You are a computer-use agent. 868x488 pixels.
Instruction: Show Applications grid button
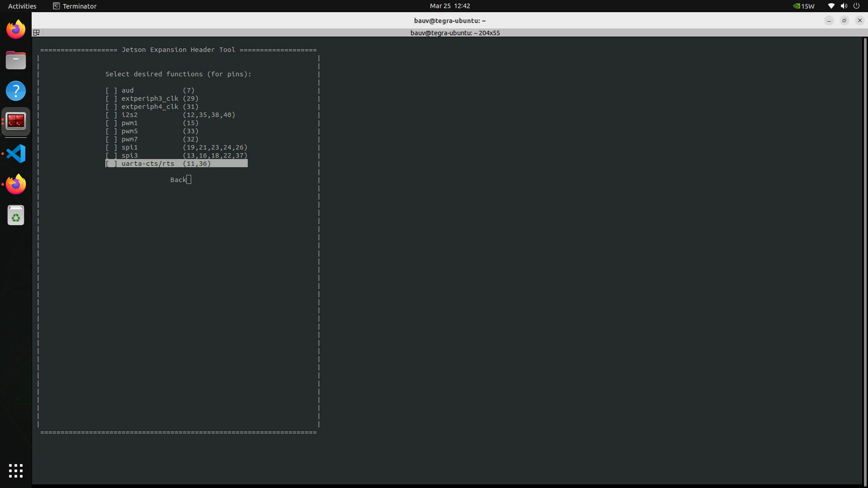[x=16, y=470]
